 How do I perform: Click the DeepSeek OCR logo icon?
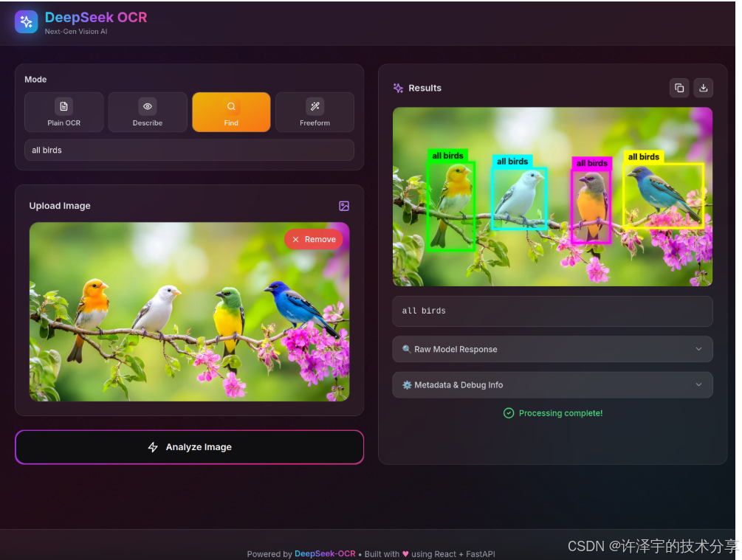coord(26,21)
